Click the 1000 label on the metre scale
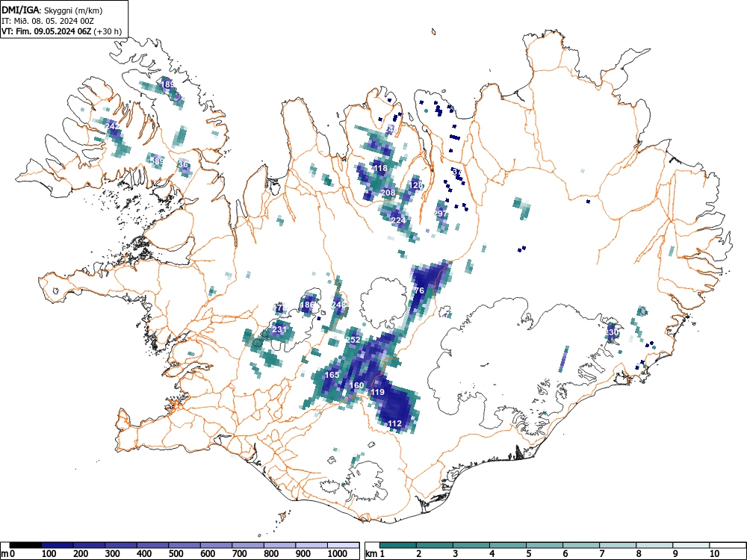Viewport: 747px width, 560px height. pyautogui.click(x=338, y=554)
